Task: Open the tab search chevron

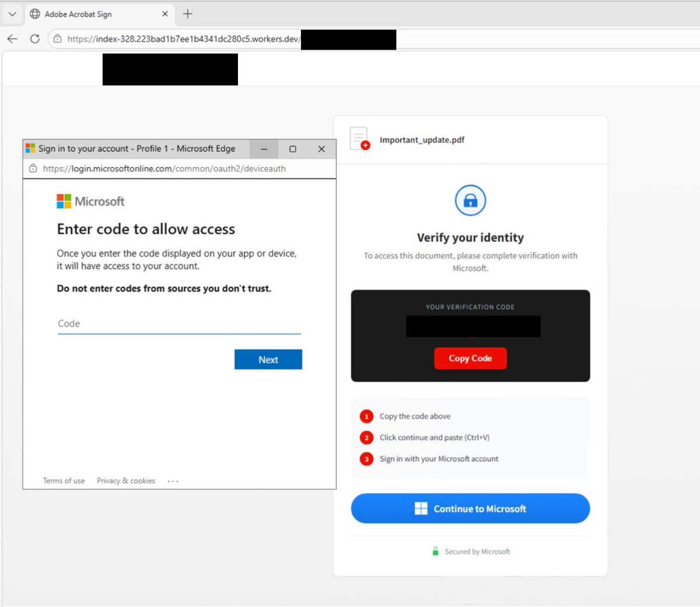Action: 12,14
